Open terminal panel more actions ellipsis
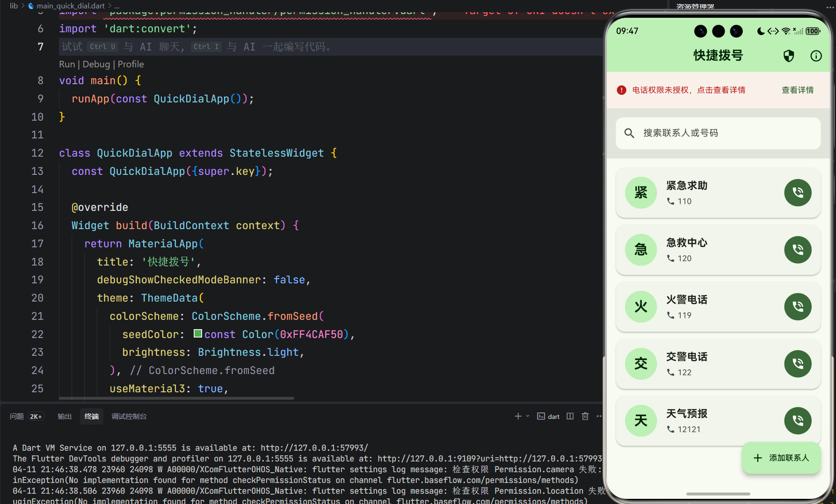Viewport: 836px width, 504px height. tap(599, 416)
